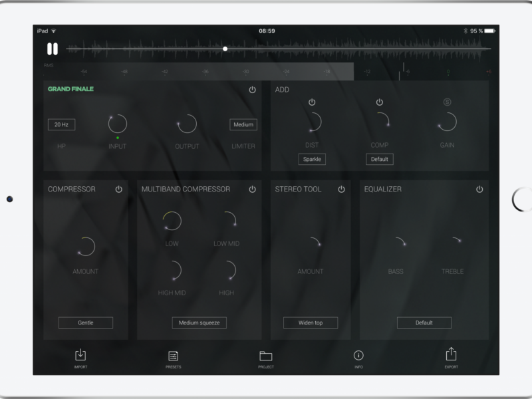
Task: Click the RMS meter label
Action: pyautogui.click(x=49, y=65)
